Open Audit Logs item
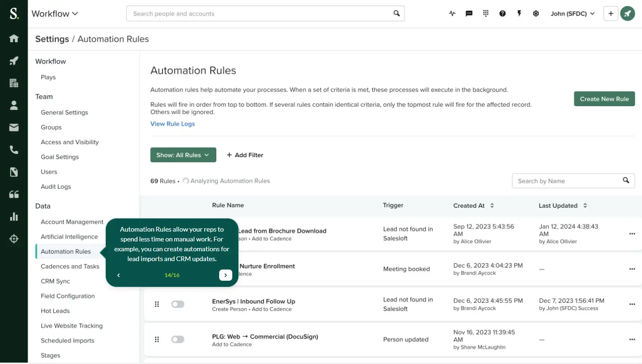The image size is (642, 364). [56, 187]
